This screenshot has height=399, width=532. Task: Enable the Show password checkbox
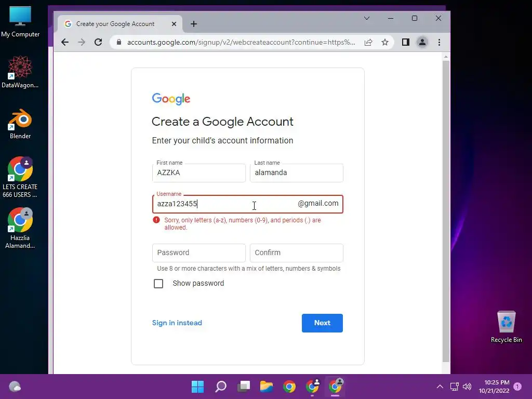tap(158, 283)
